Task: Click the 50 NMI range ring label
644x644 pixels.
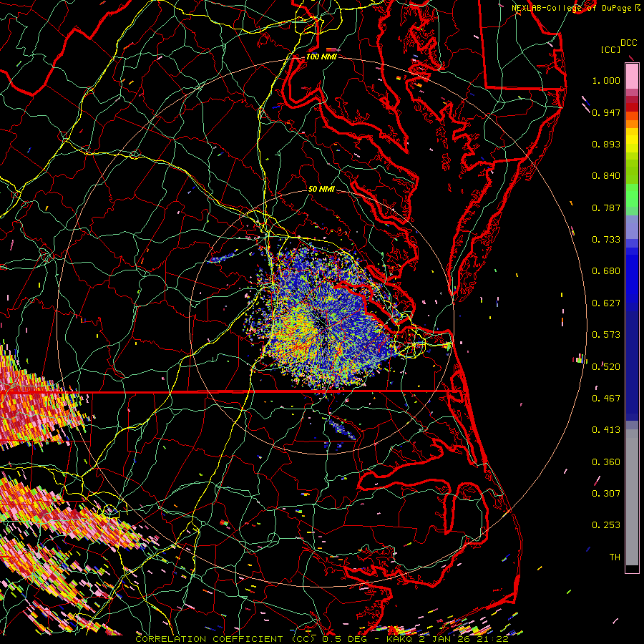Action: (x=321, y=189)
